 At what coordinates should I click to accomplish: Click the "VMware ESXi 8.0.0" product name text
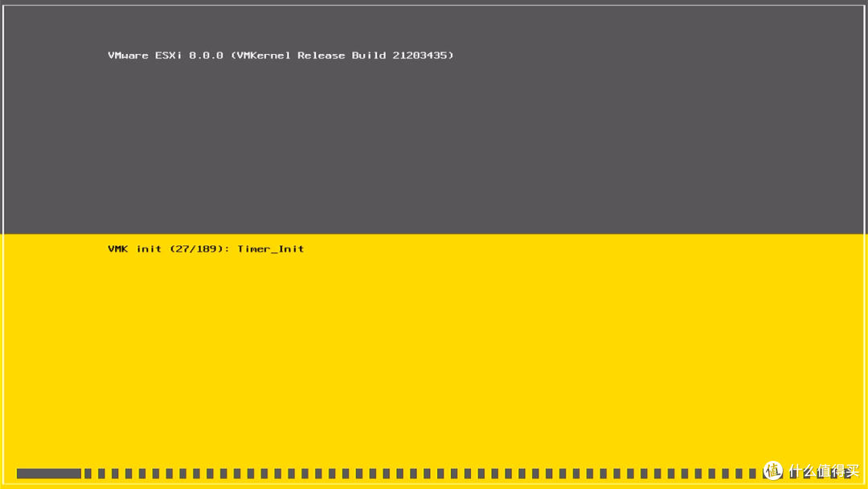point(166,55)
